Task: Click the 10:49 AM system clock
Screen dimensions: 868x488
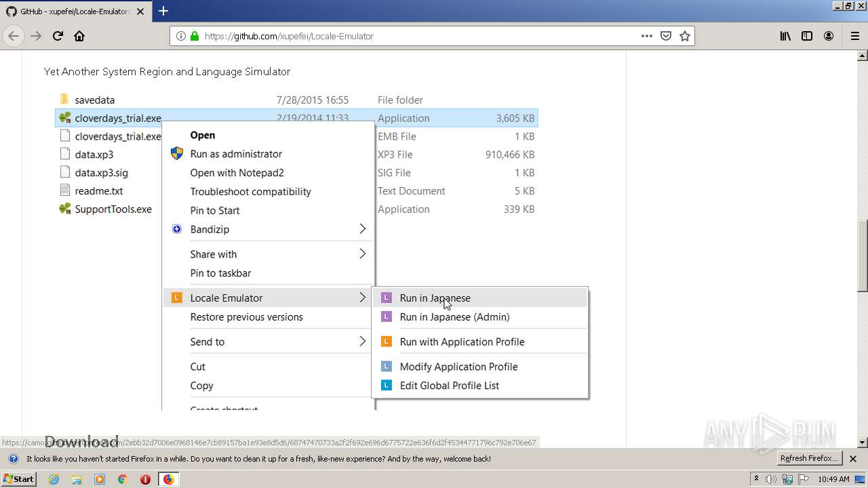Action: coord(833,479)
